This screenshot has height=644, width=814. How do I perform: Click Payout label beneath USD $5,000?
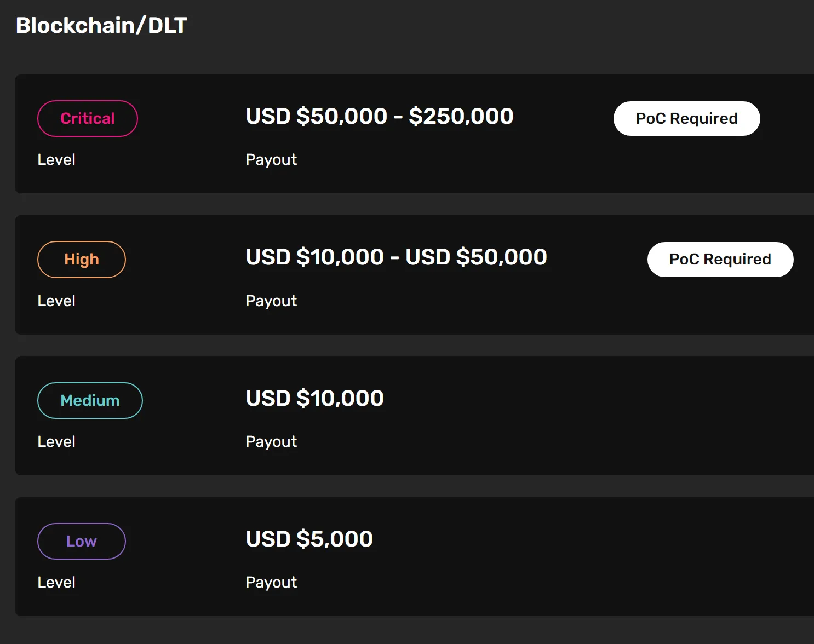click(x=271, y=582)
